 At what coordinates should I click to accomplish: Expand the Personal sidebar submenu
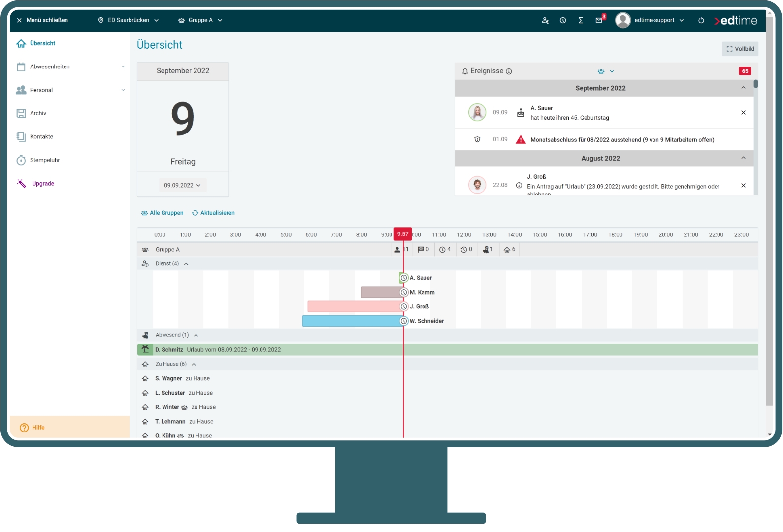(x=123, y=90)
